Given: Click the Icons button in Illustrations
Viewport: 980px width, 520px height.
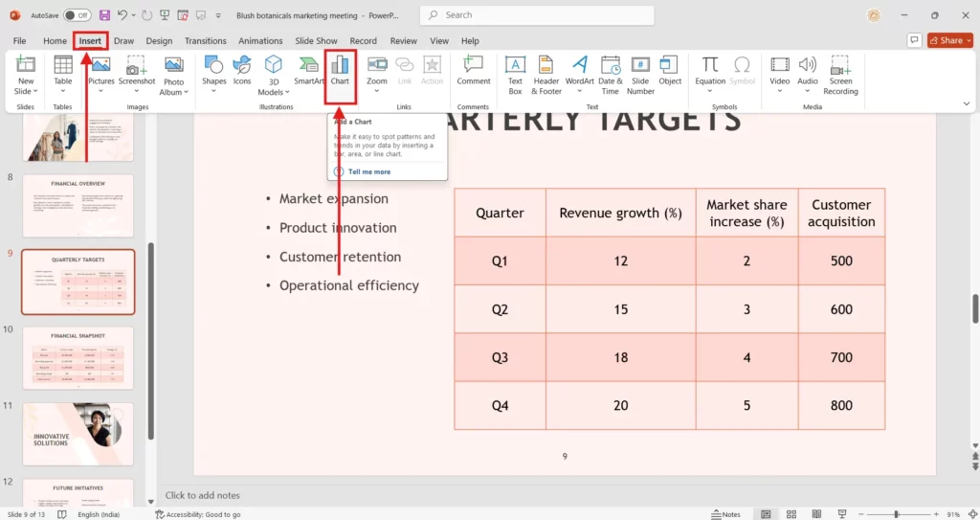Looking at the screenshot, I should pyautogui.click(x=242, y=71).
